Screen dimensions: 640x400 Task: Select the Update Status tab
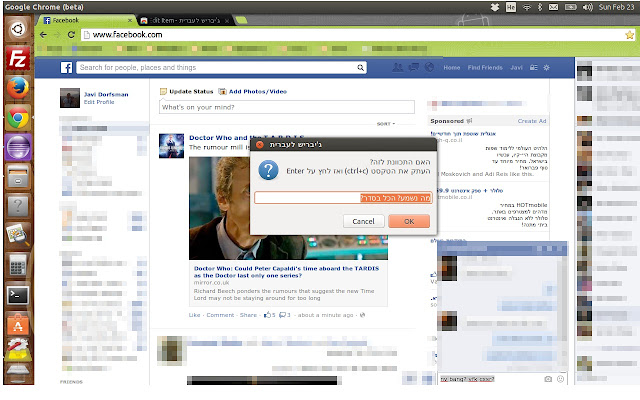[187, 91]
